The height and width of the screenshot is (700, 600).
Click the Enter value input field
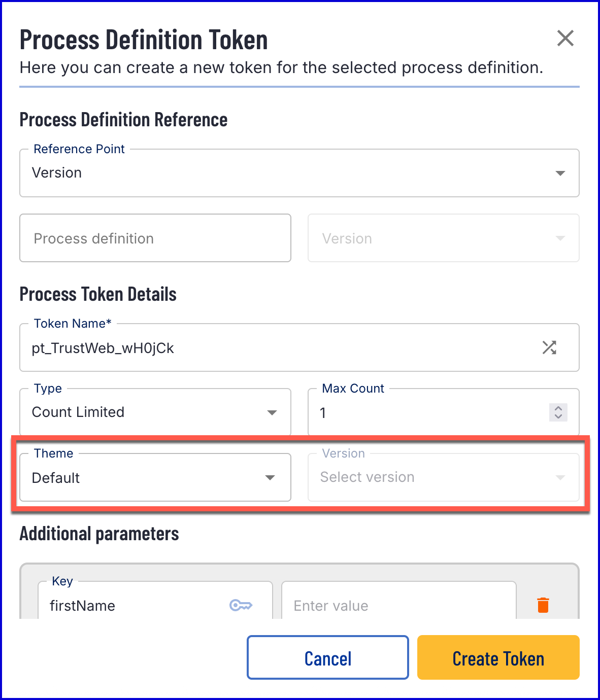click(x=398, y=606)
